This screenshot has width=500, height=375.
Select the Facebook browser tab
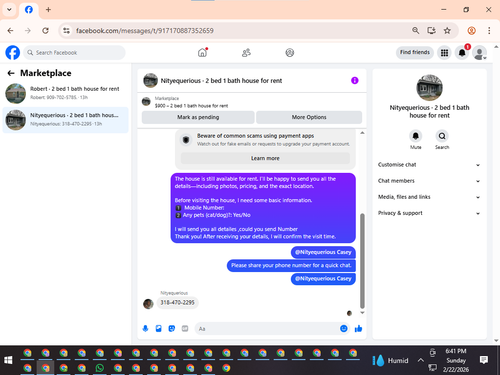(x=29, y=10)
